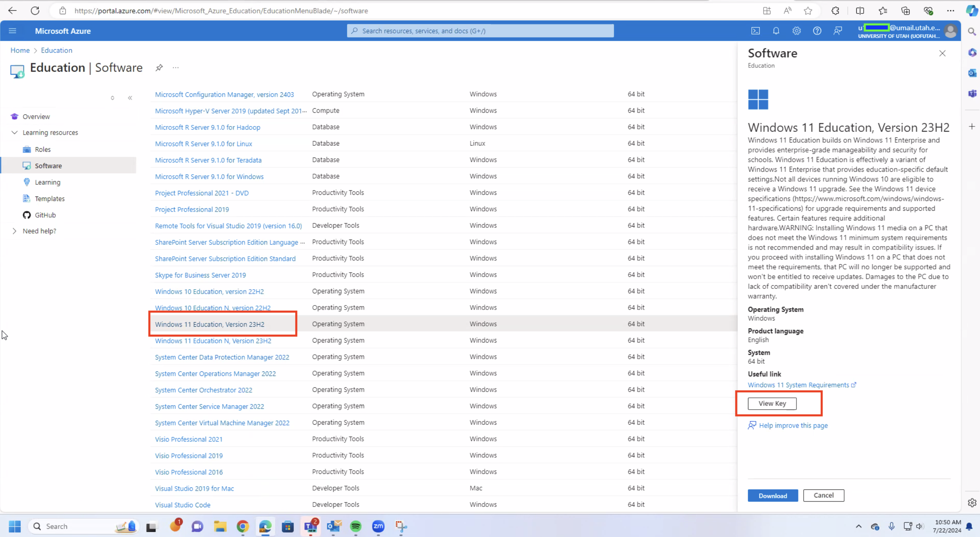Select GitHub in the Education sidebar
This screenshot has width=980, height=537.
(44, 215)
